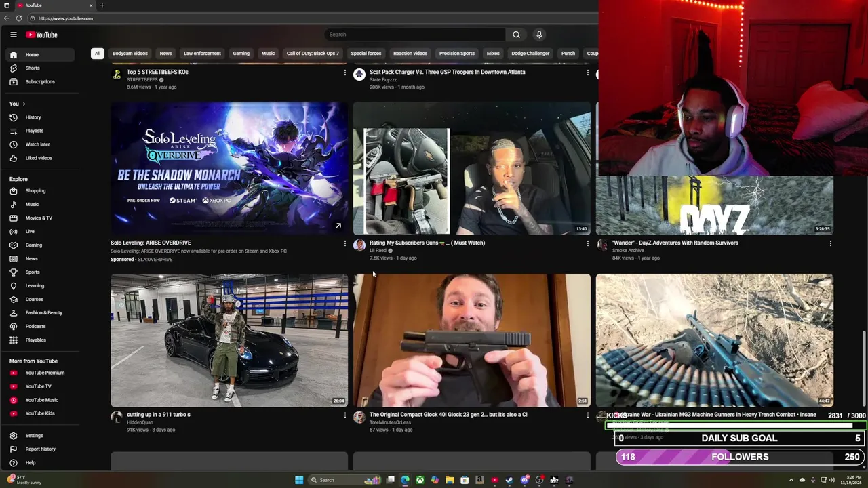
Task: Open YouTube TV in sidebar
Action: pyautogui.click(x=40, y=386)
